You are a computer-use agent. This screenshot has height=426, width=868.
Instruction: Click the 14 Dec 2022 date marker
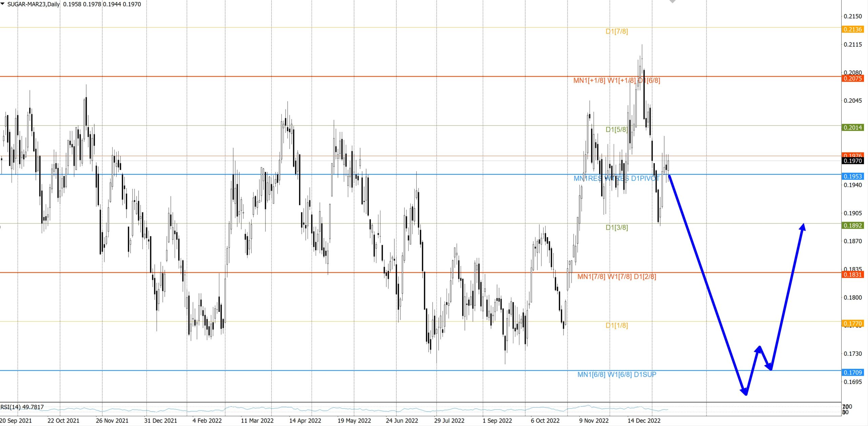[644, 421]
